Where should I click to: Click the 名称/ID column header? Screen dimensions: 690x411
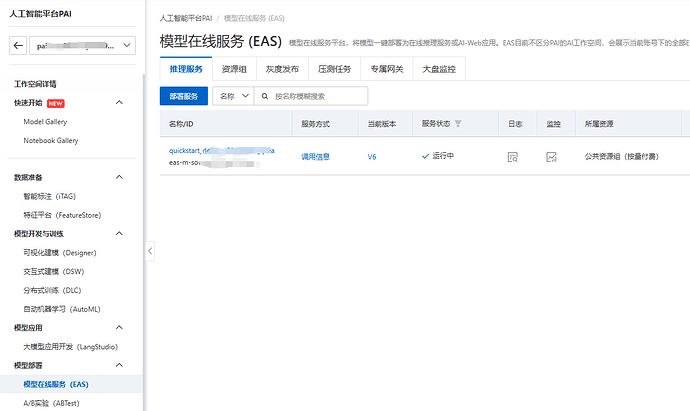(181, 124)
